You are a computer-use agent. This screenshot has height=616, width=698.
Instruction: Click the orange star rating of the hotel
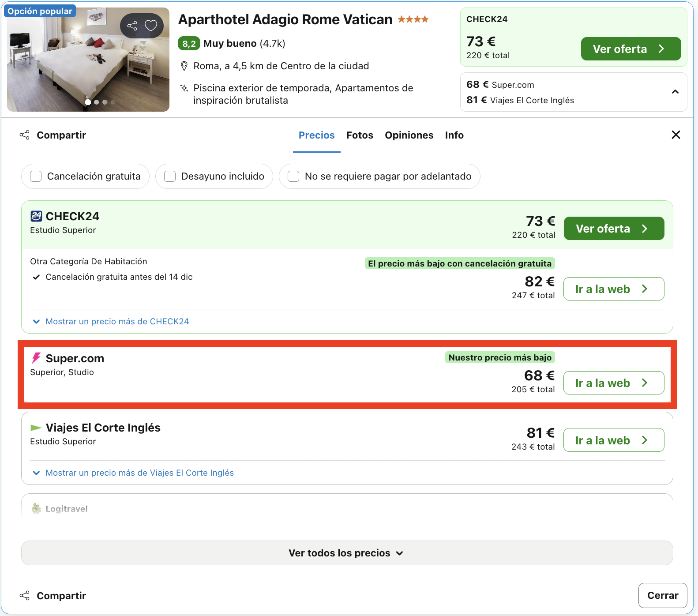coord(413,19)
